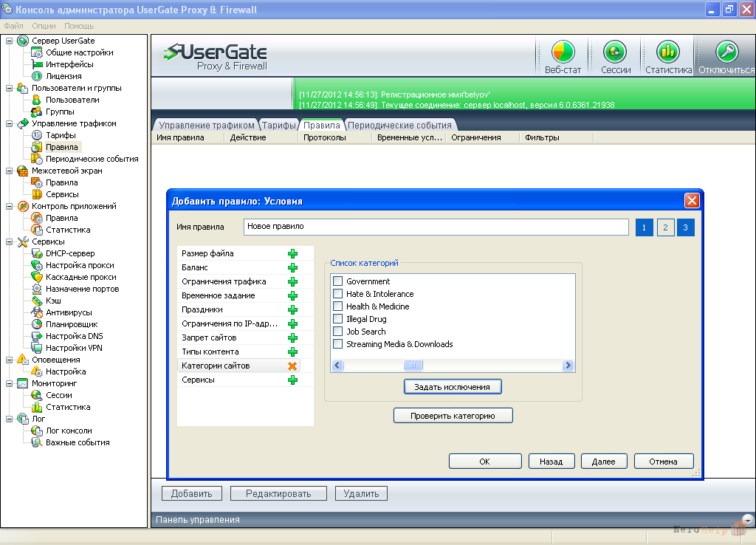The width and height of the screenshot is (756, 545).
Task: Collapse the Лог tree node
Action: [9, 419]
